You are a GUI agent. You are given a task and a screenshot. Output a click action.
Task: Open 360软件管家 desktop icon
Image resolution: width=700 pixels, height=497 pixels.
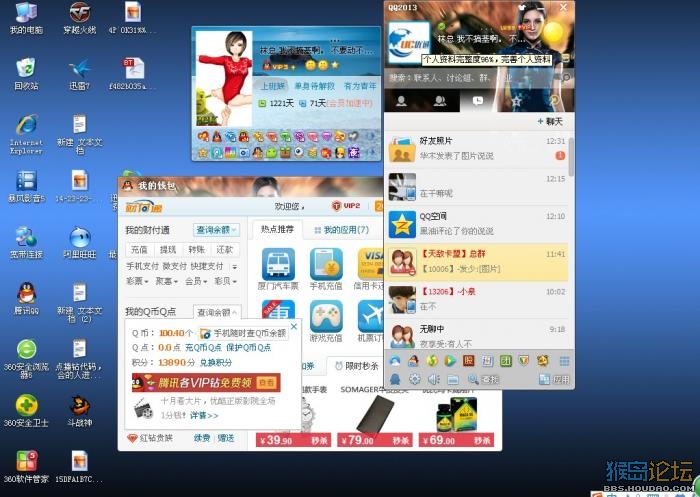click(26, 467)
